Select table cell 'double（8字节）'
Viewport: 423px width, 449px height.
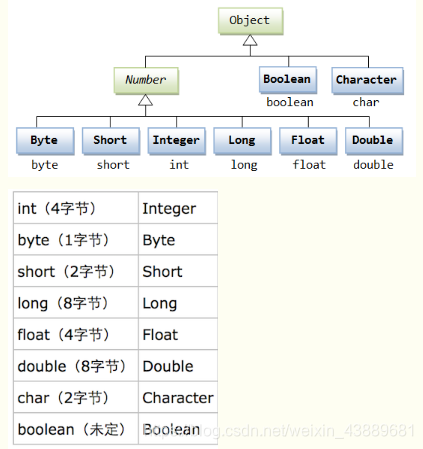[x=76, y=365]
